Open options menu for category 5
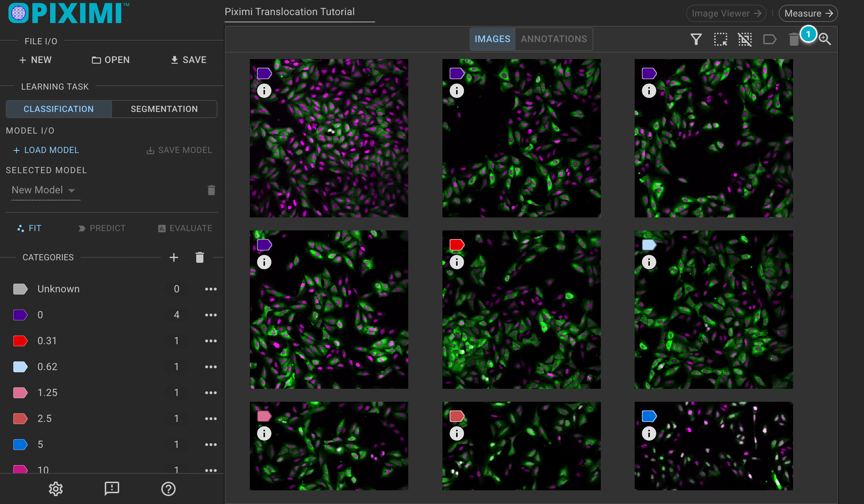Screen dimensions: 864x504 pos(211,445)
